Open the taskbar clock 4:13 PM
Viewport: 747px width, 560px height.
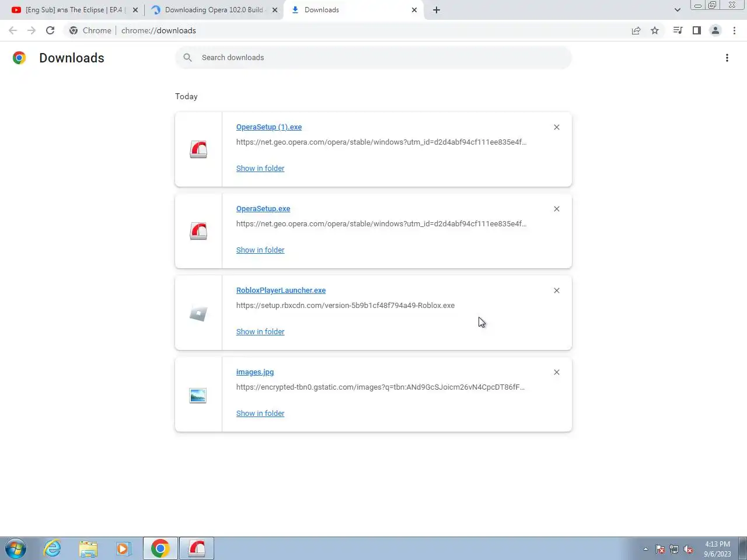coord(717,549)
